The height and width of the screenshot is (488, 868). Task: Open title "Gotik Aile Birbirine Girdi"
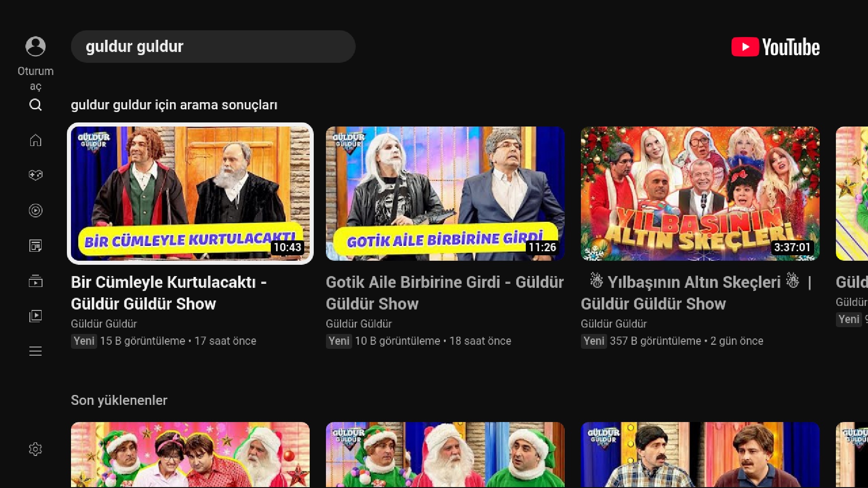coord(445,293)
